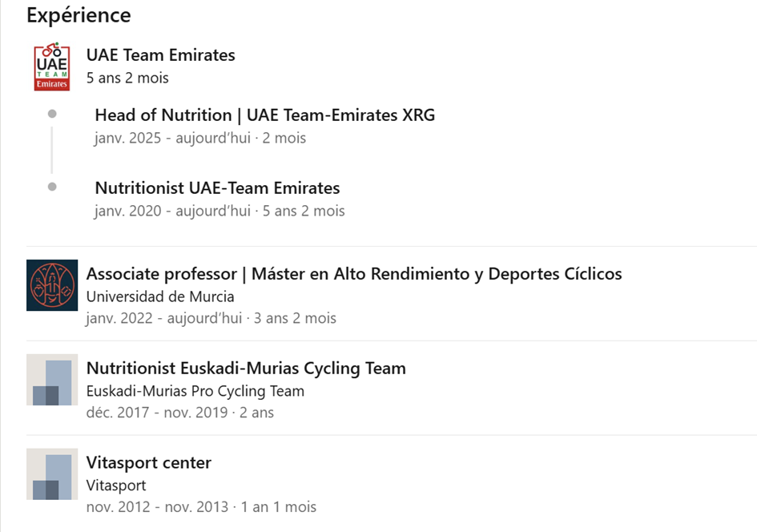Image resolution: width=757 pixels, height=532 pixels.
Task: Click the 5 ans 2 mois total duration
Action: [x=127, y=78]
